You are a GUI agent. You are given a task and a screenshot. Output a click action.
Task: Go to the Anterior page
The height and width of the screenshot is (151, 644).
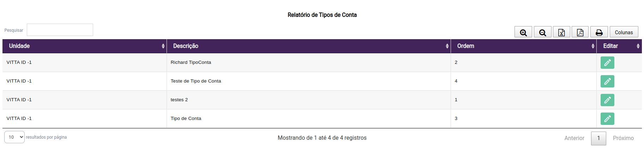tap(574, 138)
